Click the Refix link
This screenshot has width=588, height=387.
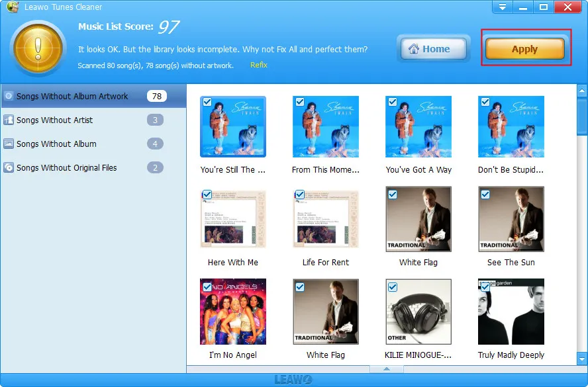coord(259,65)
